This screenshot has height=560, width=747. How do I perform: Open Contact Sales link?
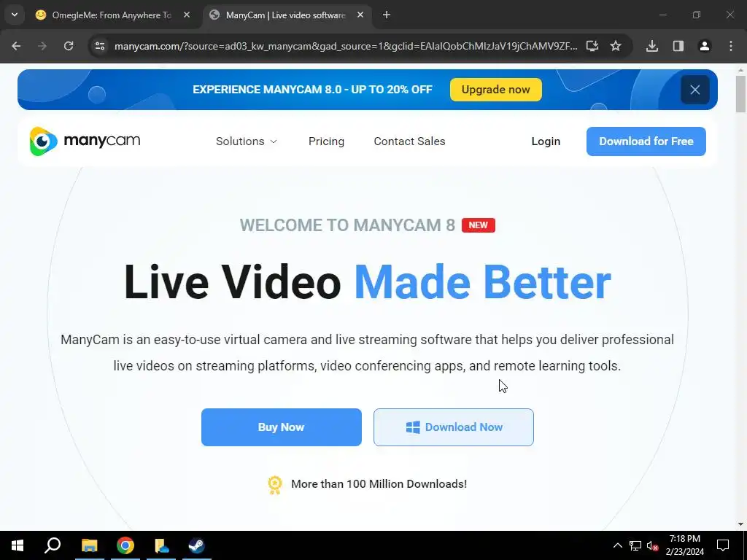tap(409, 141)
